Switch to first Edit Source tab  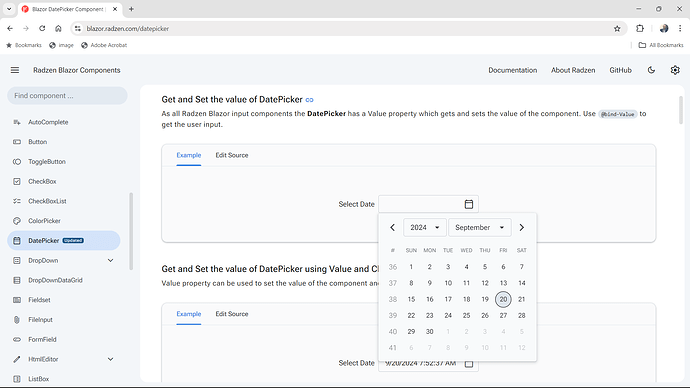click(232, 155)
